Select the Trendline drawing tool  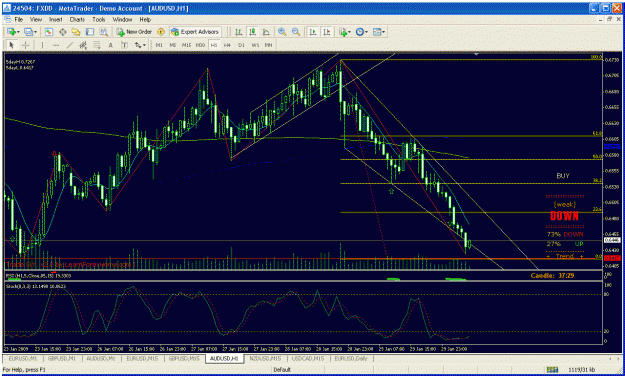pos(69,45)
